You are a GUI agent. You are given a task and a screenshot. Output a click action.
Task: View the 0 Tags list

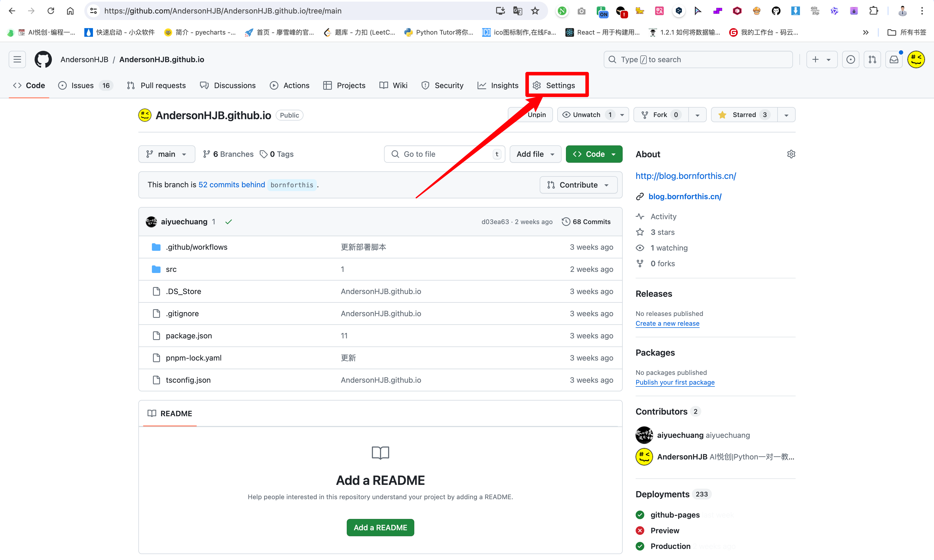coord(277,154)
